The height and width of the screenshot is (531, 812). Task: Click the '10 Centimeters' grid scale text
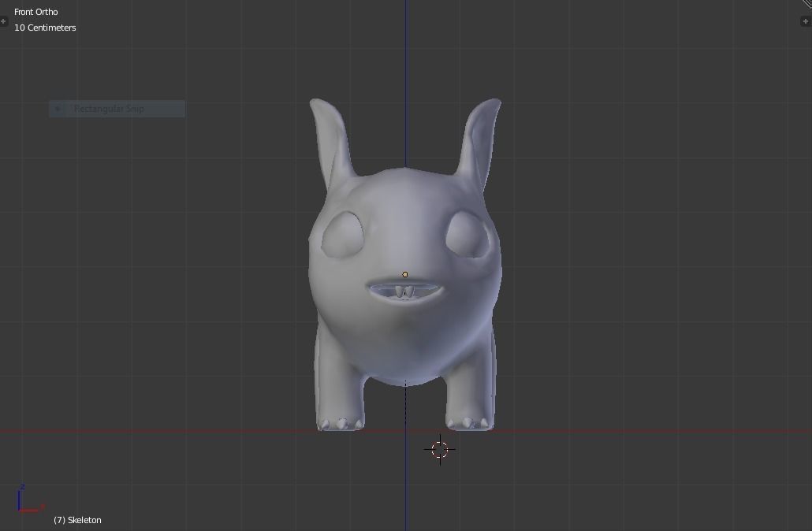click(x=45, y=28)
